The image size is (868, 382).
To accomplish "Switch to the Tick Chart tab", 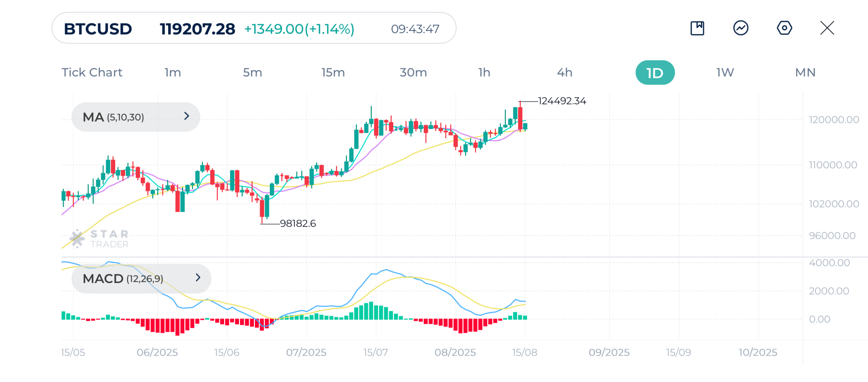I will coord(92,73).
